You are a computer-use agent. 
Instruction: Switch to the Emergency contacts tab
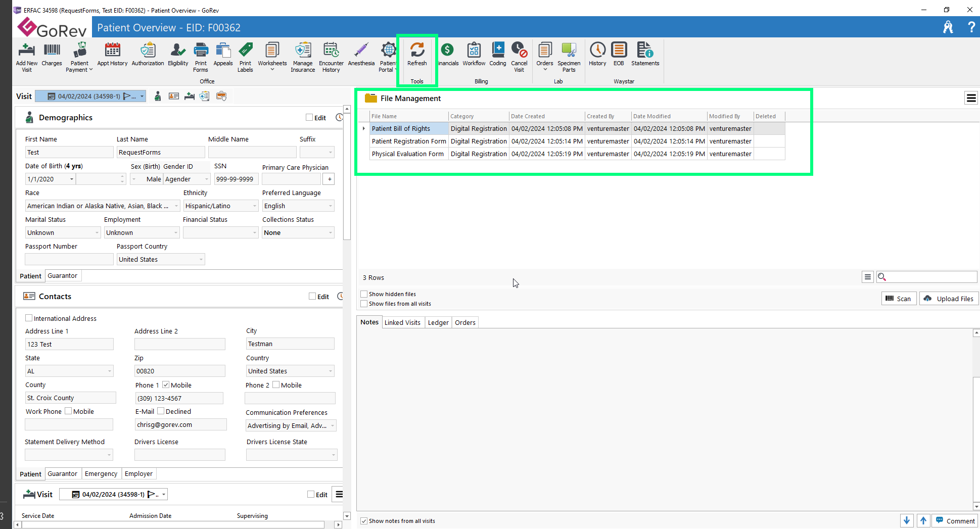[101, 473]
